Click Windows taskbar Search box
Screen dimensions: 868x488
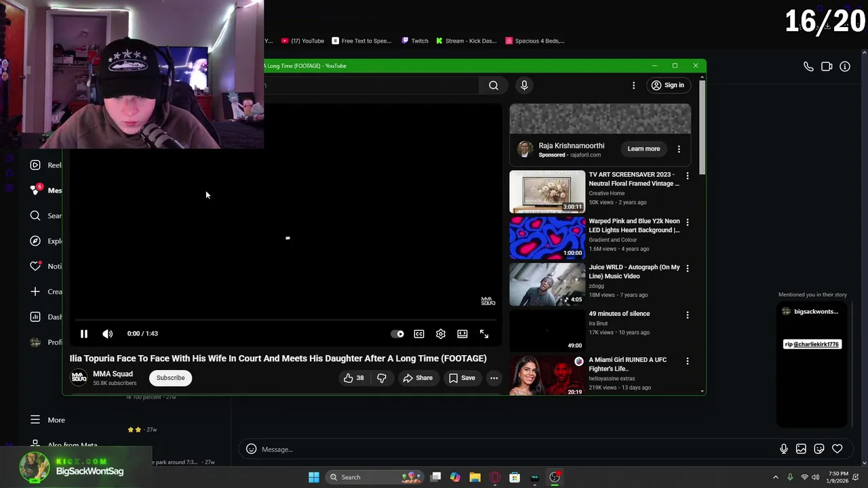point(373,477)
